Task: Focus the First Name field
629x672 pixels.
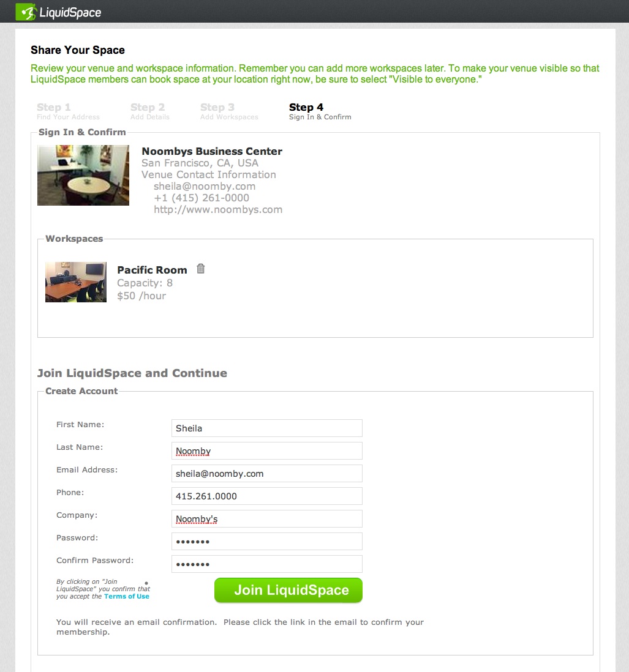Action: pos(266,428)
